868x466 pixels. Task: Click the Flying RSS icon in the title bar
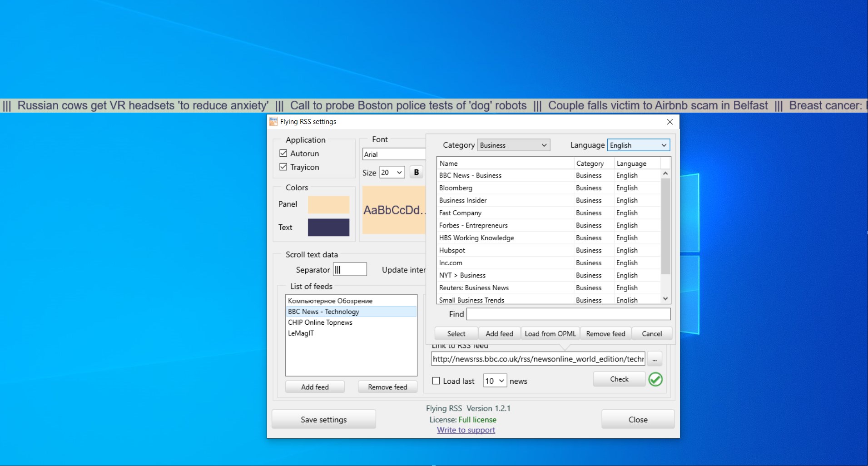coord(273,121)
